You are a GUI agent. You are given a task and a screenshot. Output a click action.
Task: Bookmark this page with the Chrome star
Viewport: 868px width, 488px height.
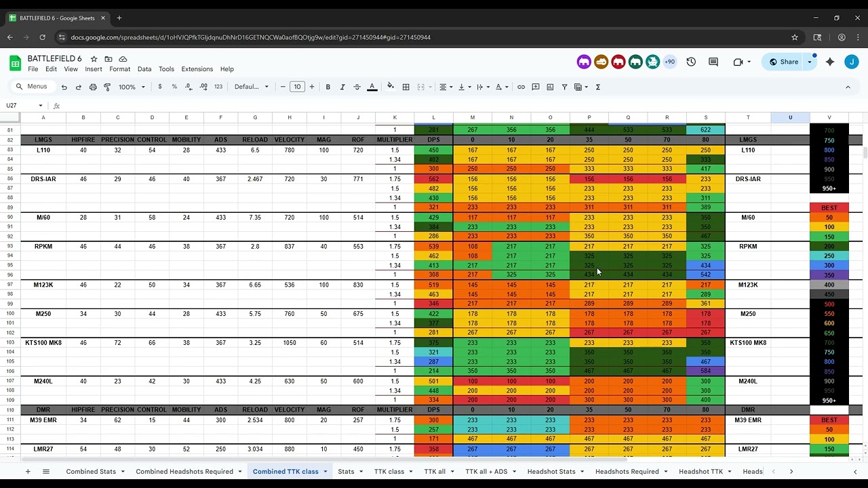(x=795, y=37)
